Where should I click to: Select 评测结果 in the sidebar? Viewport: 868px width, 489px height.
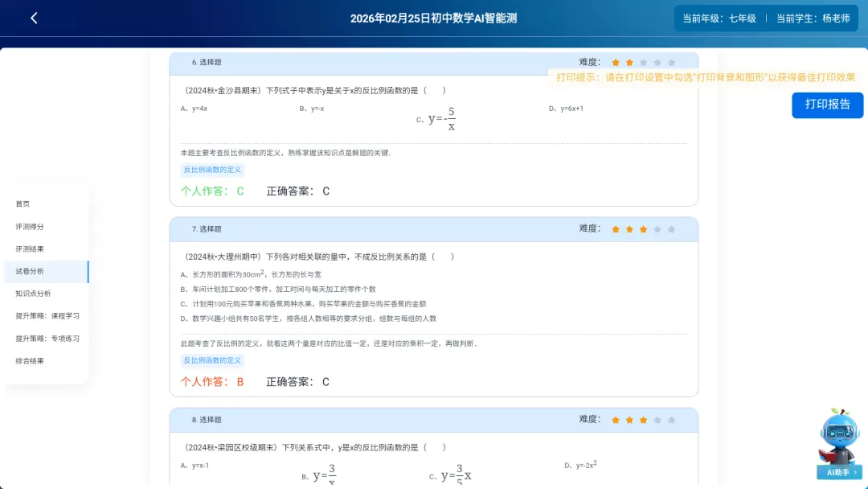coord(30,249)
